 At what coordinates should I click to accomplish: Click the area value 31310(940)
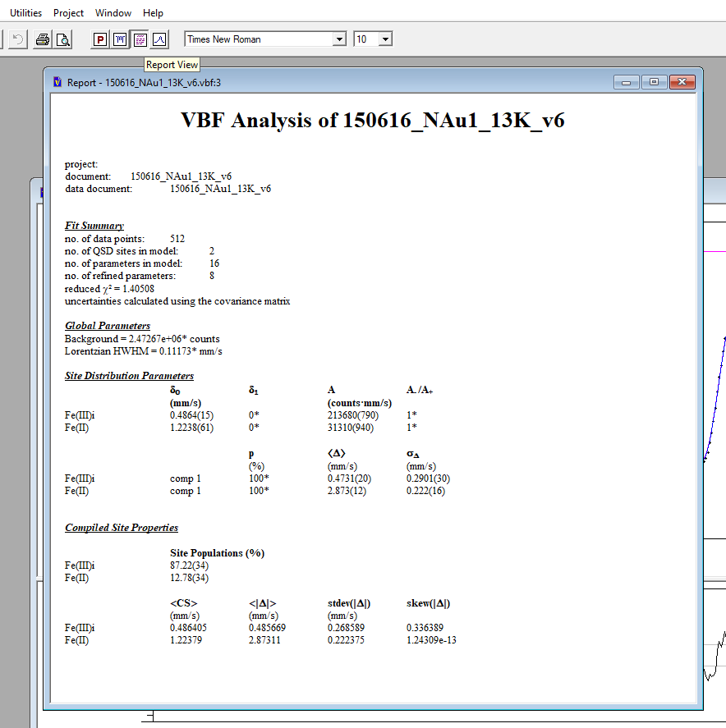tap(350, 428)
